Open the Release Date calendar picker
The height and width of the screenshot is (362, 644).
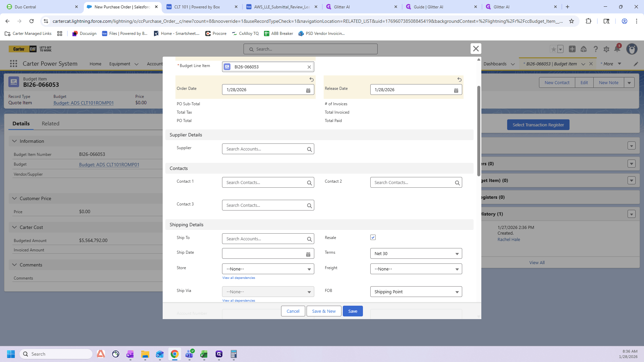(456, 90)
